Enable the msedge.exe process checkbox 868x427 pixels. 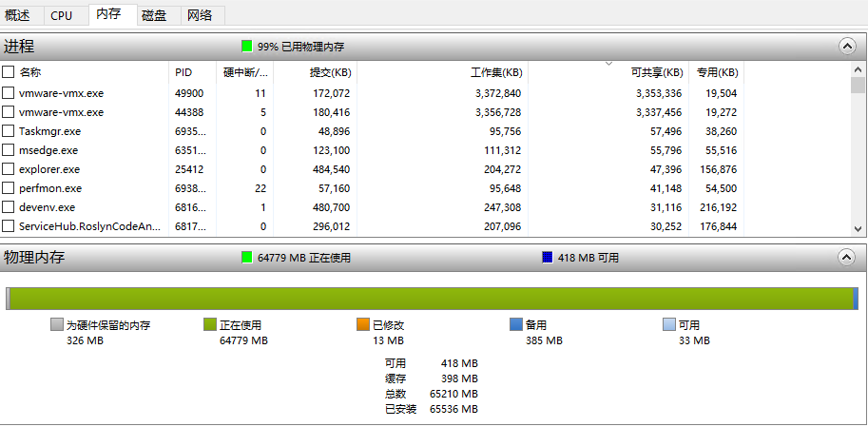pyautogui.click(x=9, y=150)
